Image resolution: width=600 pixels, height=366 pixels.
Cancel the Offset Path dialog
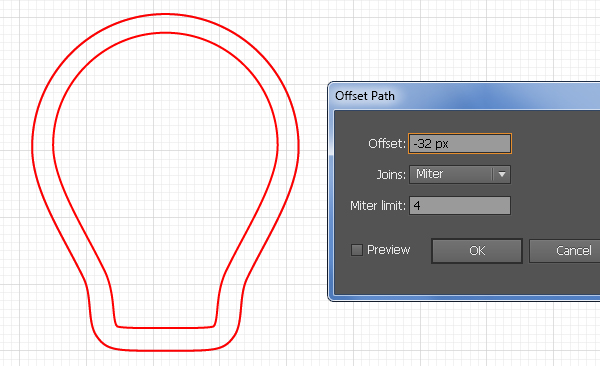[x=565, y=251]
